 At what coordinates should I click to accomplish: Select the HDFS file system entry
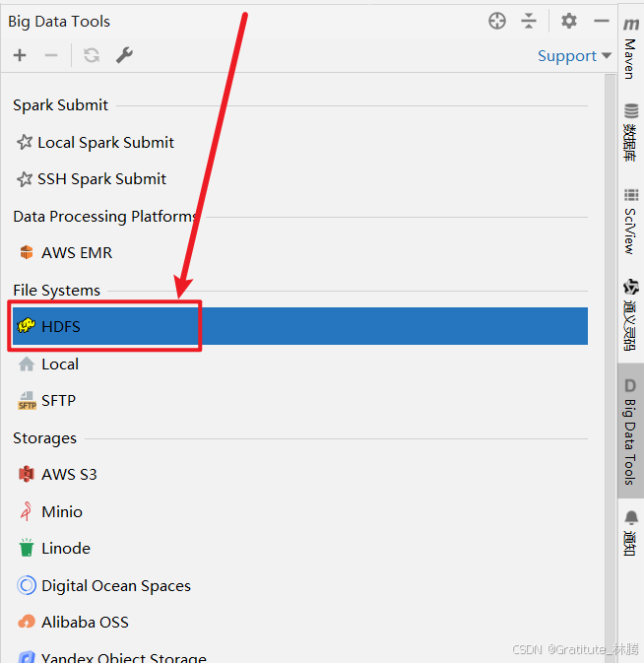[x=300, y=326]
